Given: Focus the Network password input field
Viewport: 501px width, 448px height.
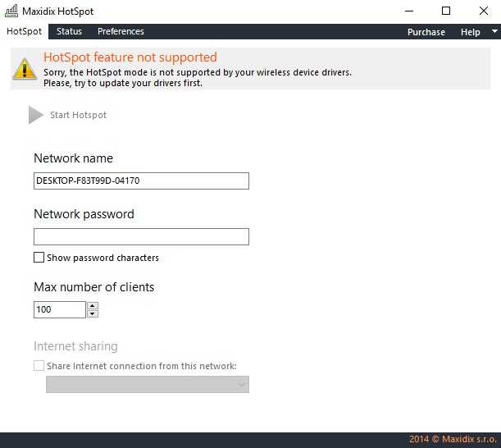Looking at the screenshot, I should [x=141, y=236].
